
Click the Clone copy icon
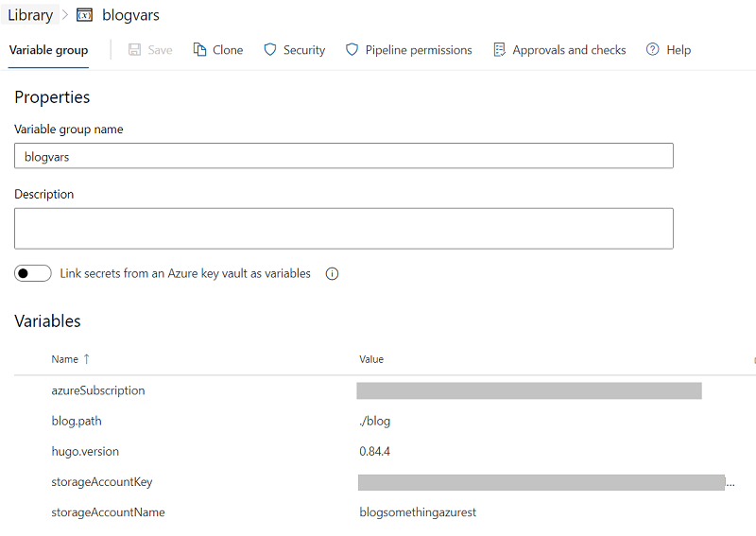(200, 50)
